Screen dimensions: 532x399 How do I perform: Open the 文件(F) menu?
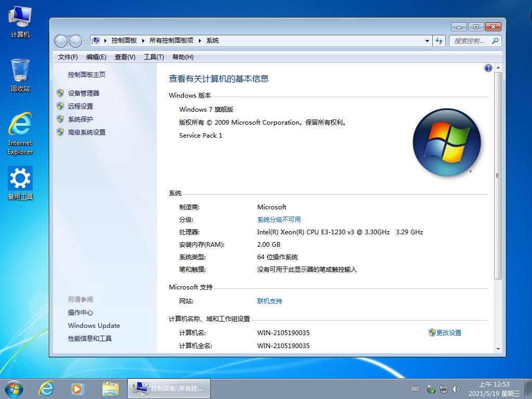click(x=68, y=57)
